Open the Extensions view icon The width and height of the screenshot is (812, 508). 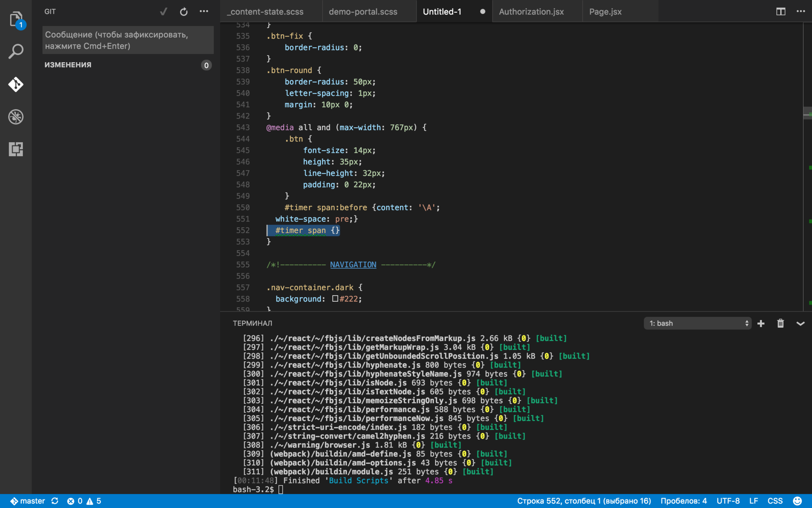[16, 149]
